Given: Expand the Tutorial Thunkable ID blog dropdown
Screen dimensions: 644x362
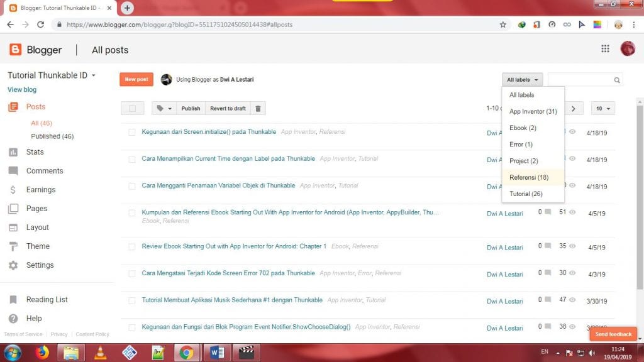Looking at the screenshot, I should pos(94,75).
